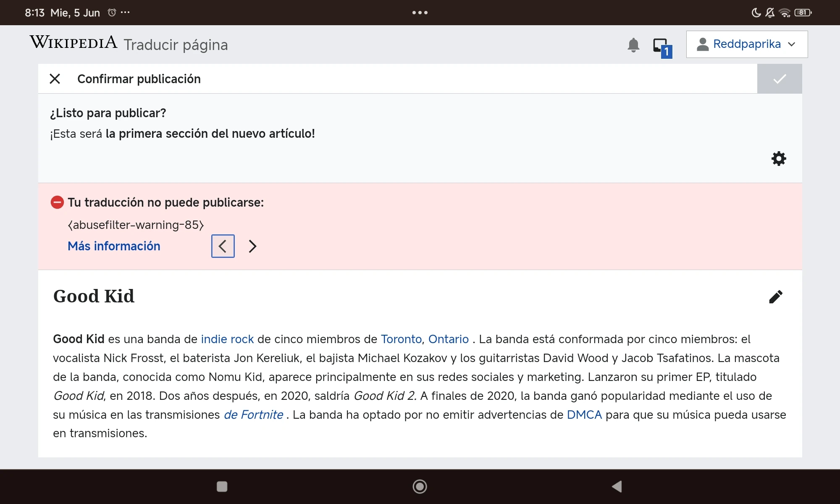Tap the Android back button
This screenshot has height=504, width=840.
pos(617,486)
